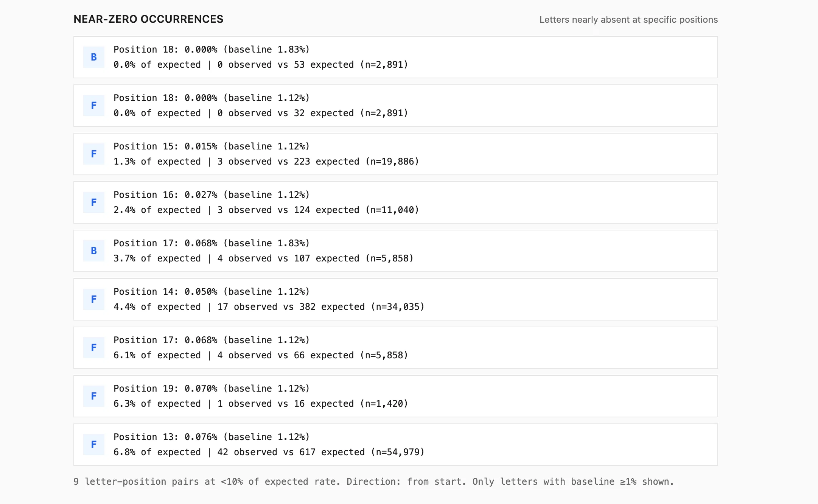Click the 'Position 15: 0.015%' title text

(211, 146)
